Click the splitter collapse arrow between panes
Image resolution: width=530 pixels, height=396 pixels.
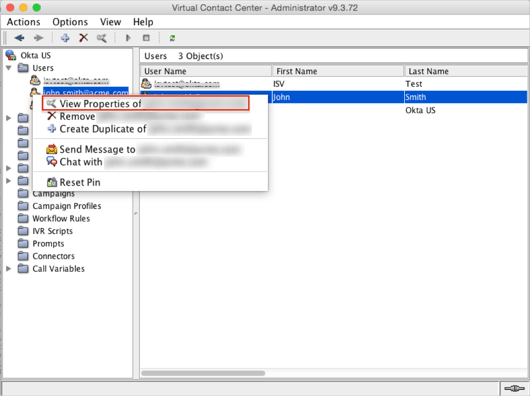tap(136, 213)
